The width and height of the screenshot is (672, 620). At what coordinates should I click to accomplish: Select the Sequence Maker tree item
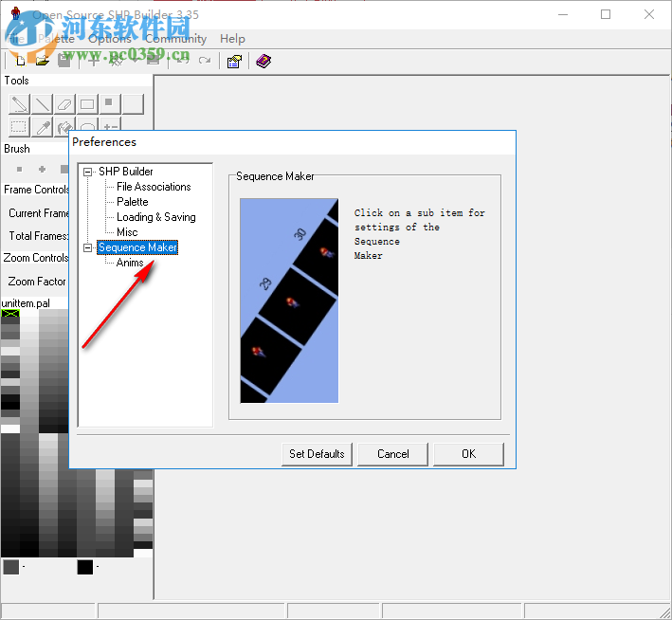[x=137, y=247]
